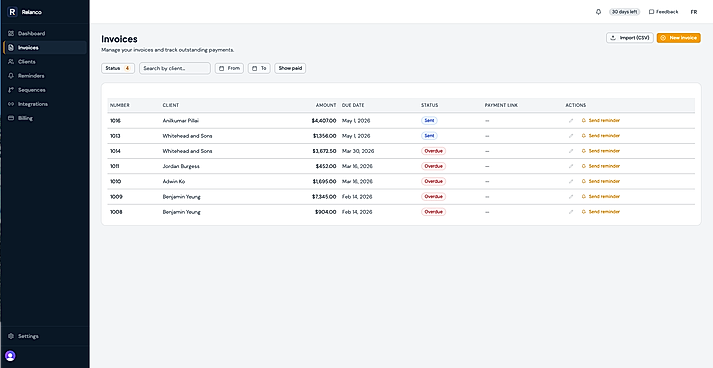This screenshot has width=713, height=368.
Task: Edit invoice 1016 pencil icon
Action: pos(571,121)
